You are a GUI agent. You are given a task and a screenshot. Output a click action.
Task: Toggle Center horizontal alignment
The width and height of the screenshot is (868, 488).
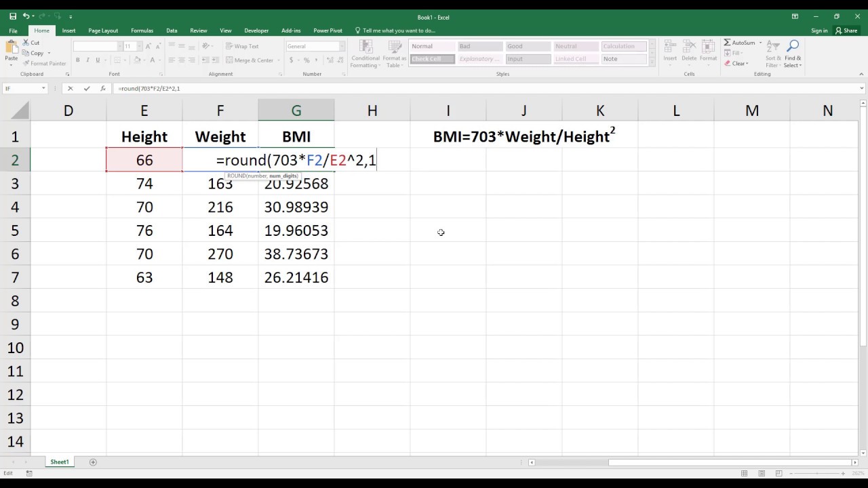(181, 60)
